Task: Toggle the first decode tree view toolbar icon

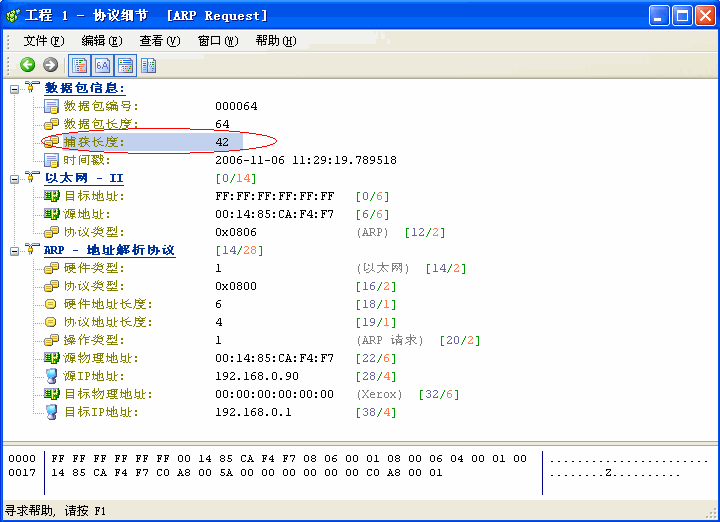Action: [80, 65]
